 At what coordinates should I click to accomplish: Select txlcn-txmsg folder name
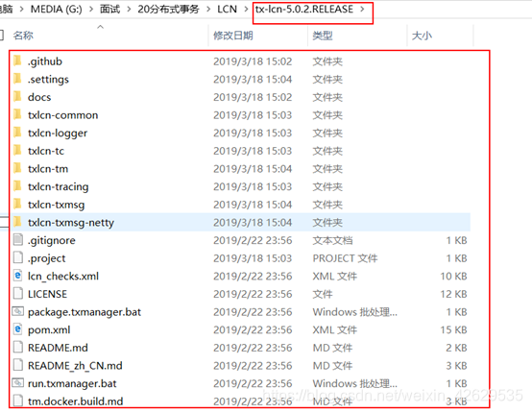tap(57, 205)
